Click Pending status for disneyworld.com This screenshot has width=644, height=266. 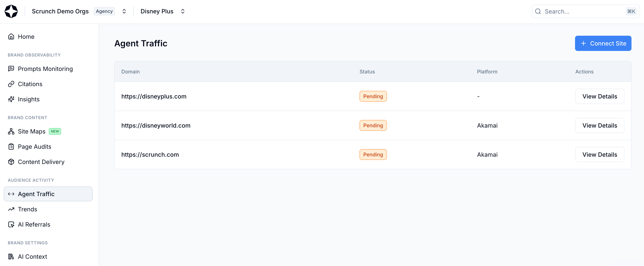click(373, 125)
